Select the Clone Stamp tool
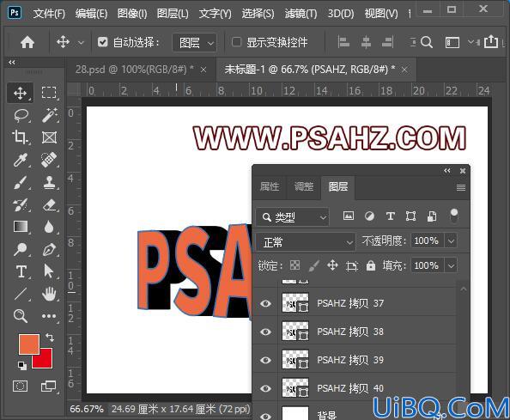This screenshot has width=510, height=420. click(50, 182)
